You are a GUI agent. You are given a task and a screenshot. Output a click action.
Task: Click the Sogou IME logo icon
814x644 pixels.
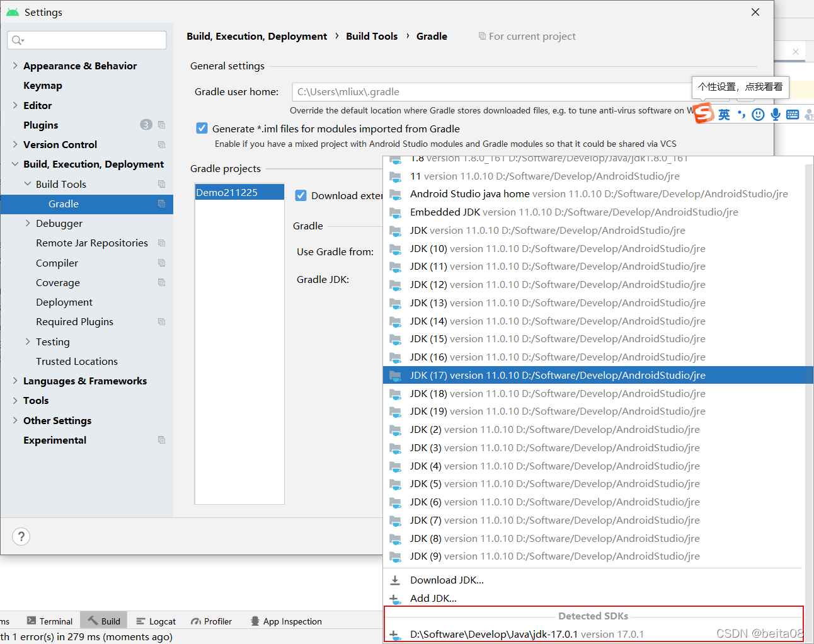[x=704, y=113]
